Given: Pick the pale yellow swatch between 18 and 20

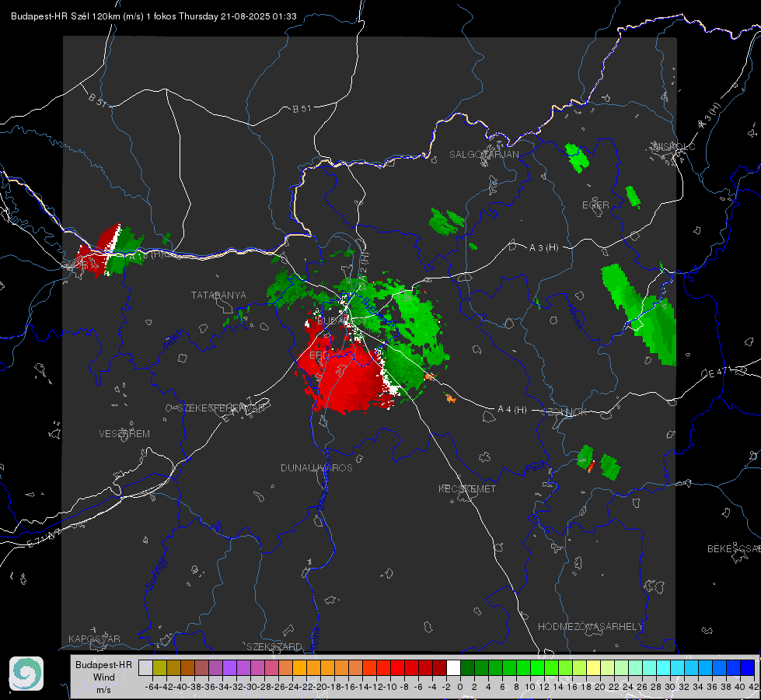Looking at the screenshot, I should [593, 667].
